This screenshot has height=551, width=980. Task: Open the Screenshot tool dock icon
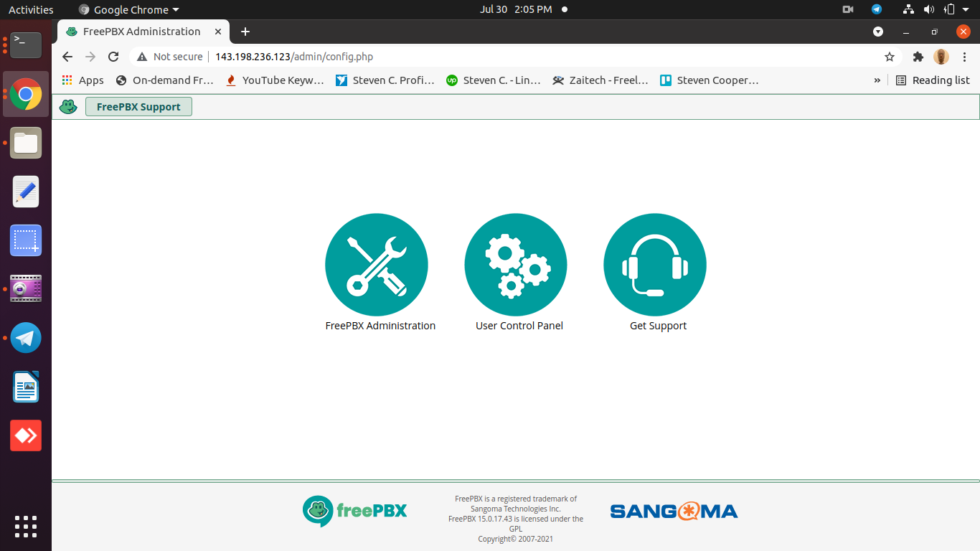(x=26, y=240)
